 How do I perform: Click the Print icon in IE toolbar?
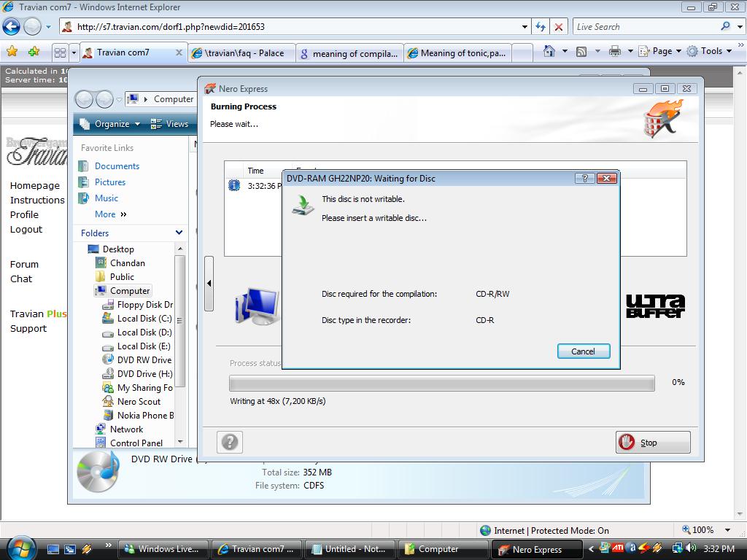[x=615, y=51]
